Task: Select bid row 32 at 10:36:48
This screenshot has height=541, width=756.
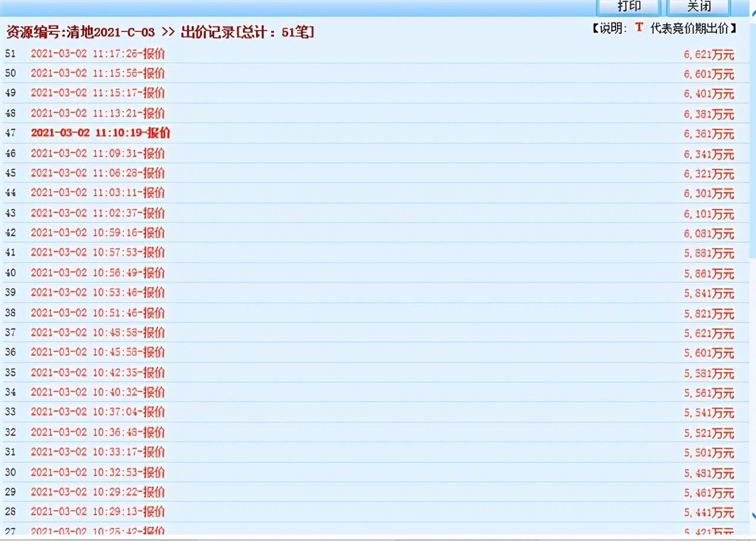Action: 376,432
